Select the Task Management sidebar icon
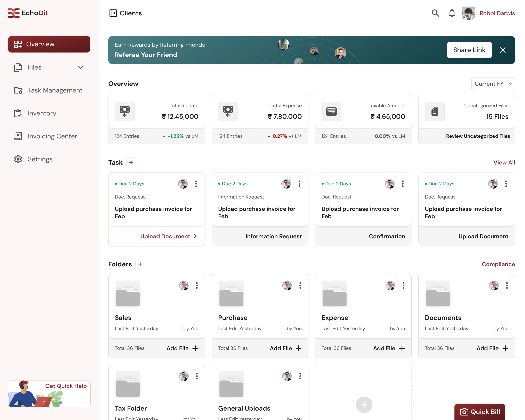The image size is (525, 420). tap(18, 90)
